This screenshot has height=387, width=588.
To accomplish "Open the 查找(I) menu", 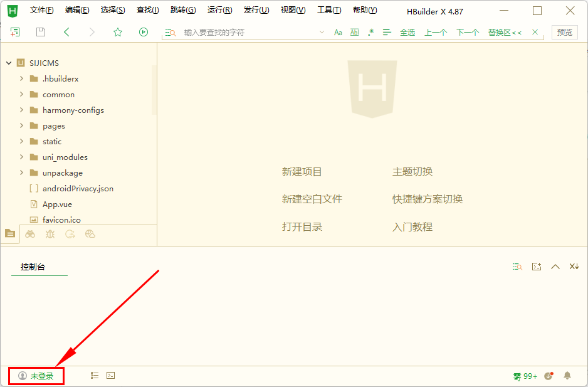I will point(147,10).
